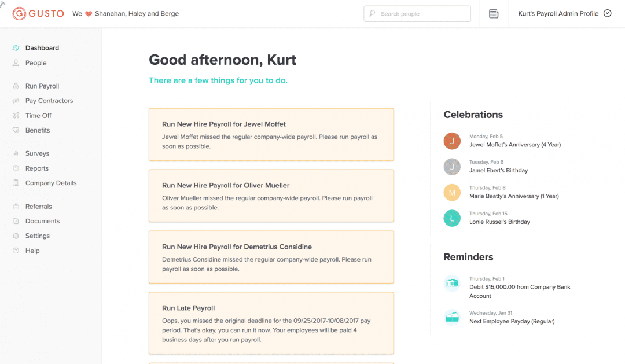
Task: Open Reports from the sidebar
Action: (x=35, y=168)
